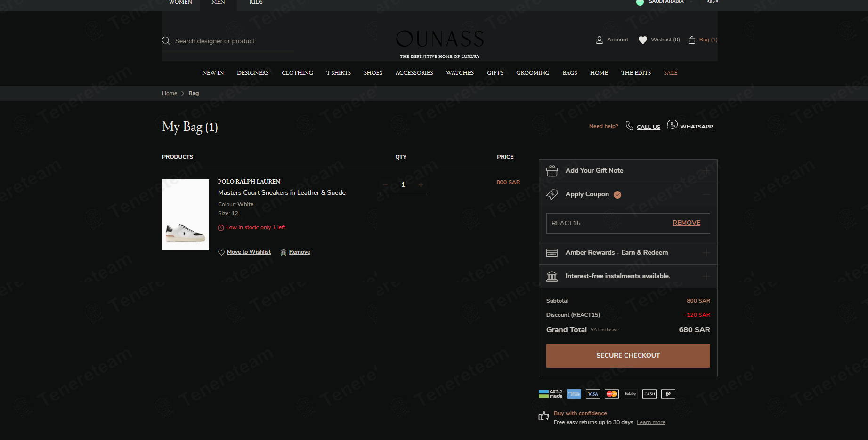Screen dimensions: 868x440
Task: Click the tabby payment icon
Action: point(631,394)
